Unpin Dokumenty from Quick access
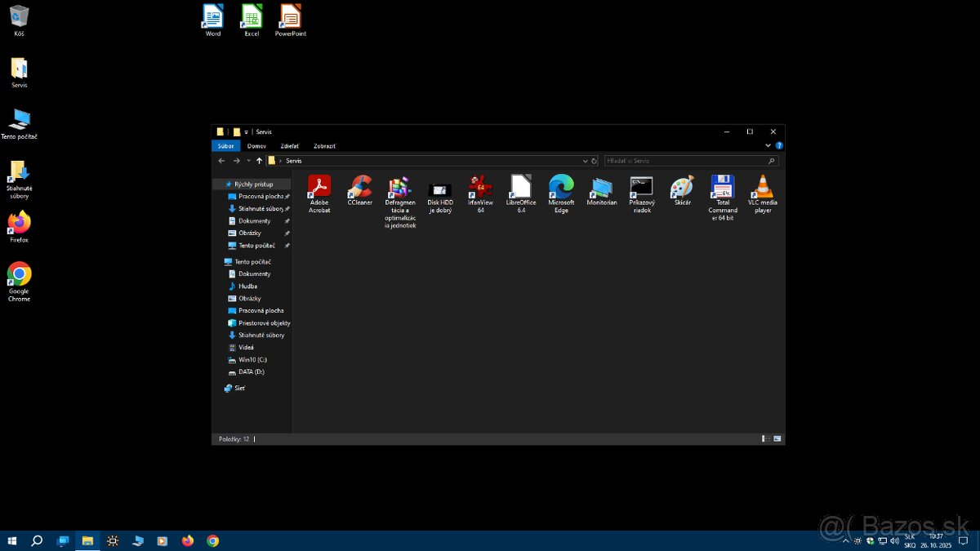Screen dimensions: 980x551 tap(287, 220)
